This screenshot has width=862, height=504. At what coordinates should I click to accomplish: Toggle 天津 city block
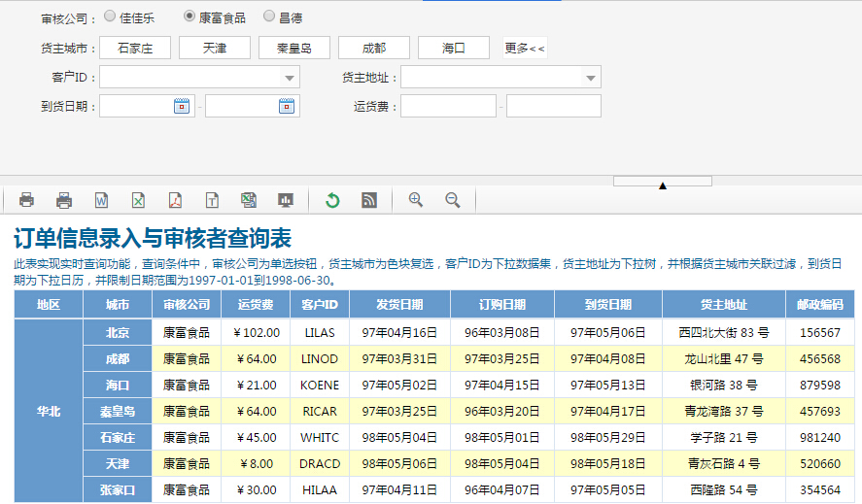pyautogui.click(x=215, y=48)
